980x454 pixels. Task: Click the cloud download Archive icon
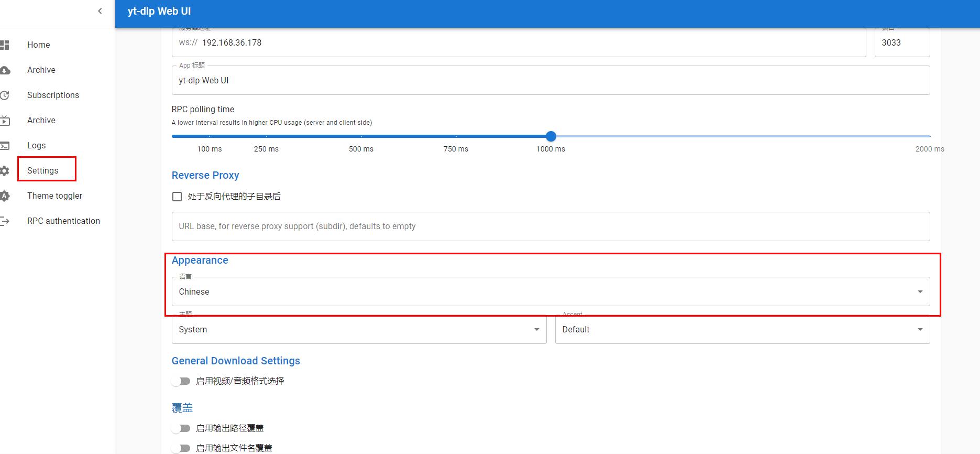[5, 70]
